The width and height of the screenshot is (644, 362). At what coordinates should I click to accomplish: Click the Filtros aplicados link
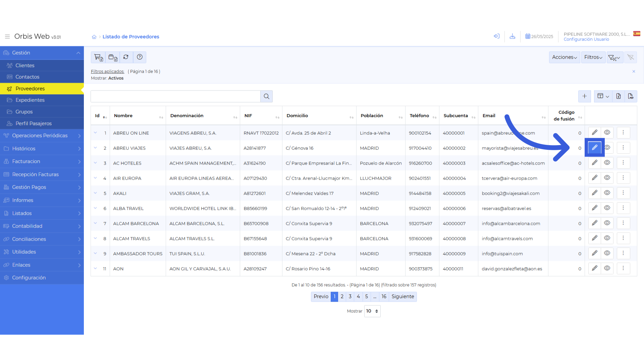pyautogui.click(x=107, y=72)
